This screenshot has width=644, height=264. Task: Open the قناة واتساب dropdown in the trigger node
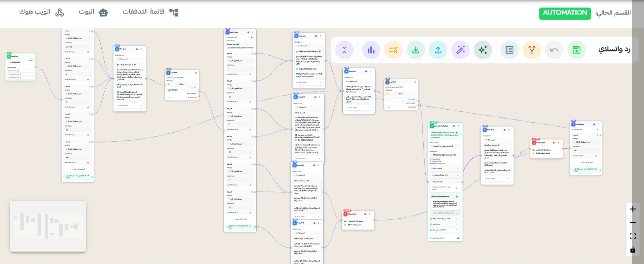click(21, 62)
